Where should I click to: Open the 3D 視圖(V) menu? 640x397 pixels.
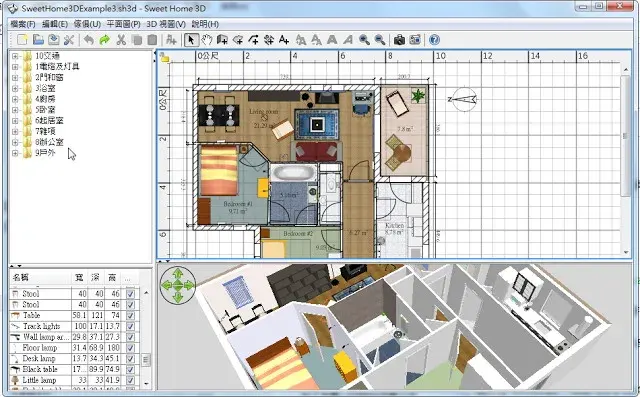[x=166, y=24]
